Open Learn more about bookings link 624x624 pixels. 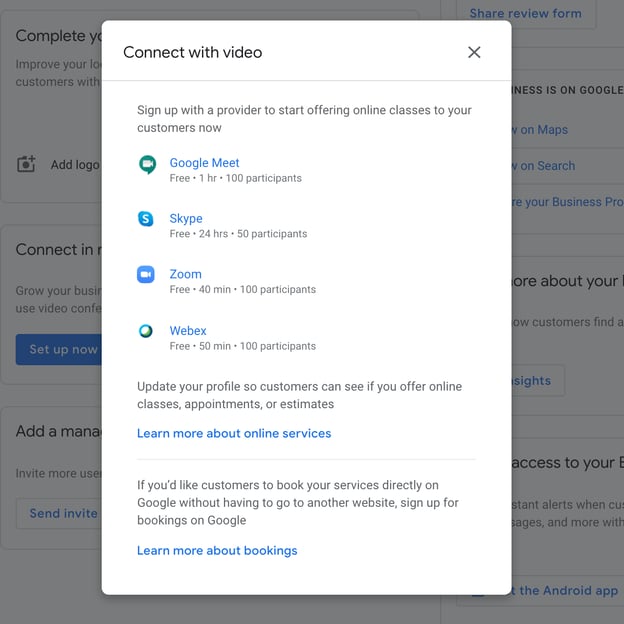pyautogui.click(x=217, y=550)
